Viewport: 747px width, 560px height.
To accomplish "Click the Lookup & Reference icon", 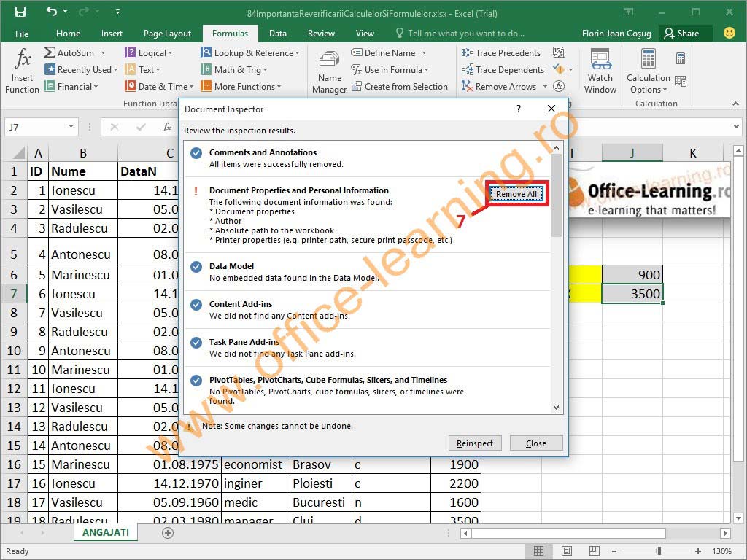I will click(x=206, y=52).
